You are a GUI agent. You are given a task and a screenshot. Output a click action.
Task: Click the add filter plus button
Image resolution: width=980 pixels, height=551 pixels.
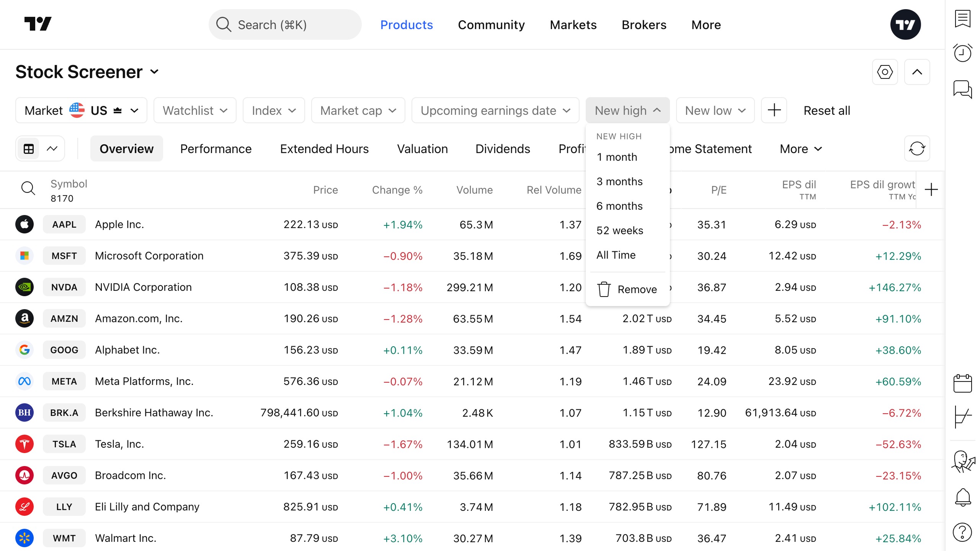[x=774, y=110]
